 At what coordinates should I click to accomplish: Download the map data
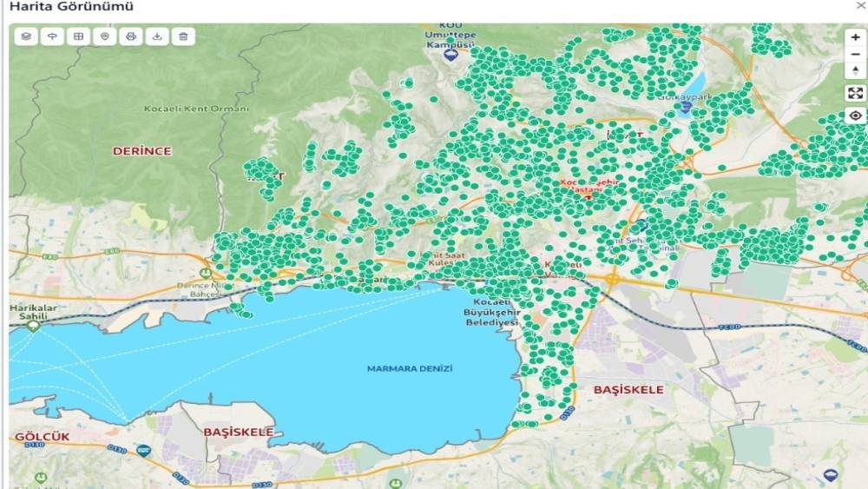157,36
